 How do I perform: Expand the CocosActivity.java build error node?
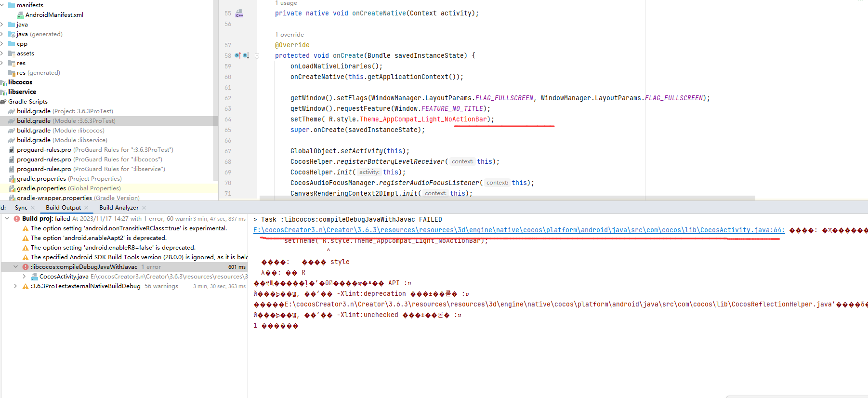click(x=24, y=277)
